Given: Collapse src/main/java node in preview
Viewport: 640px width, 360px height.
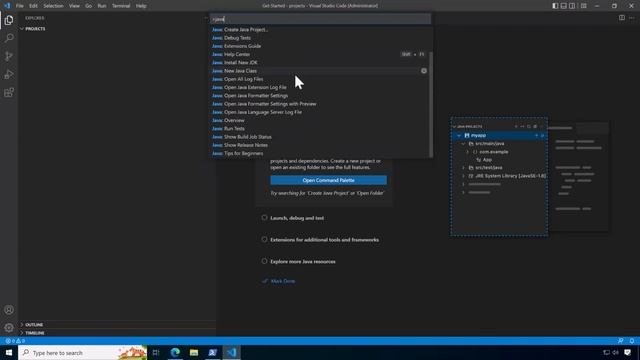Looking at the screenshot, I should pos(463,144).
